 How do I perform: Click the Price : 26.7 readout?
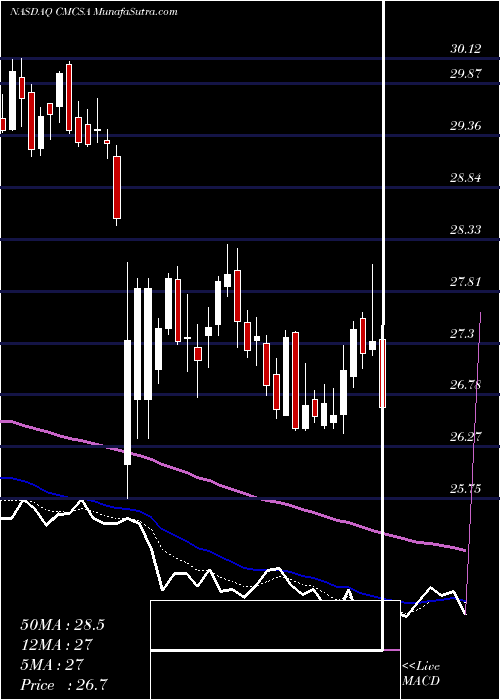coord(64,684)
